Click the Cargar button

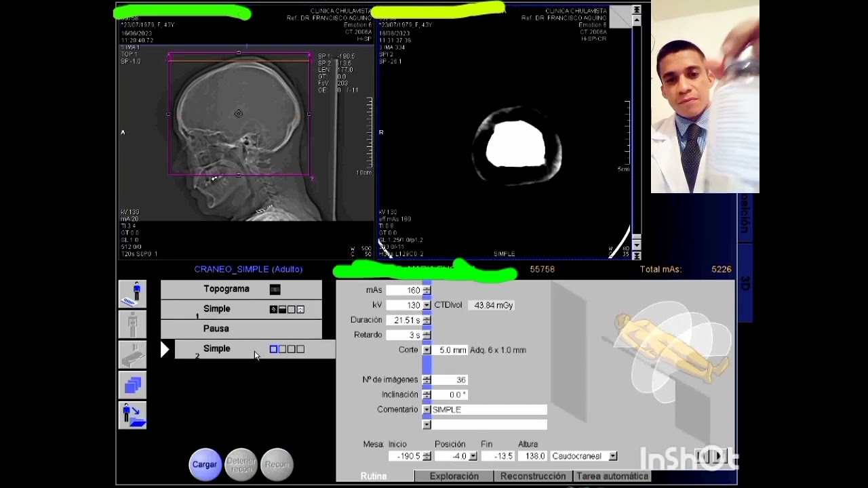click(205, 464)
